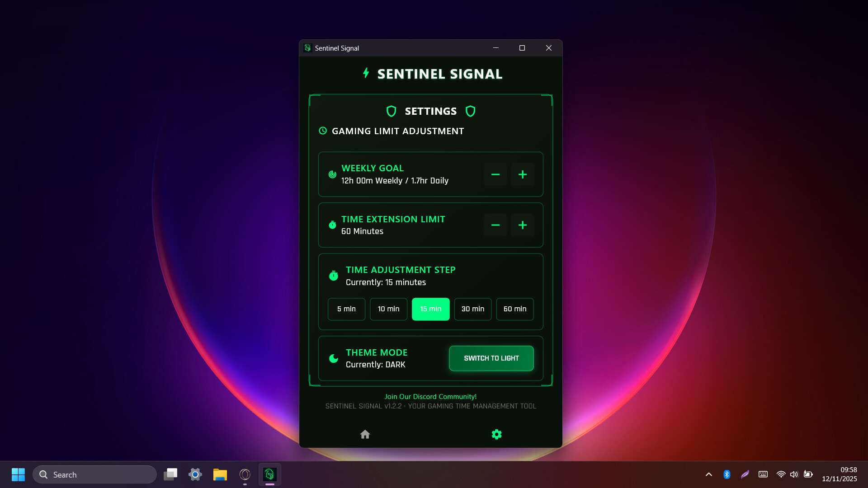Select the 5 min adjustment step
Viewport: 868px width, 488px height.
pos(346,309)
